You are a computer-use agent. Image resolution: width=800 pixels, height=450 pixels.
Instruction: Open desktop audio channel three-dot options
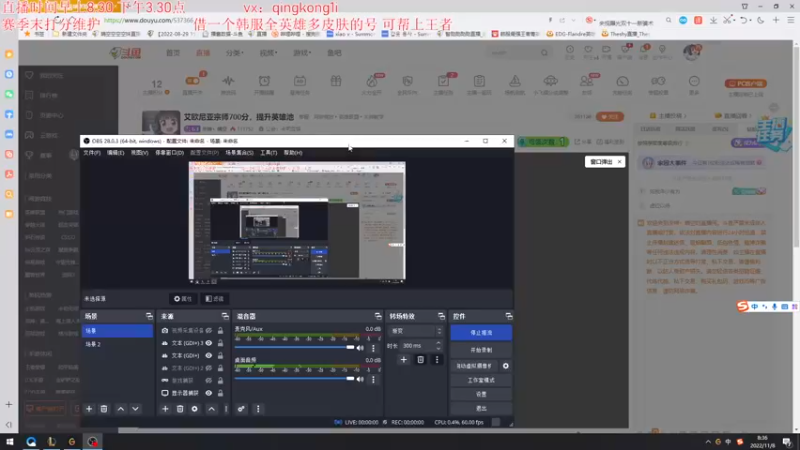tap(373, 379)
